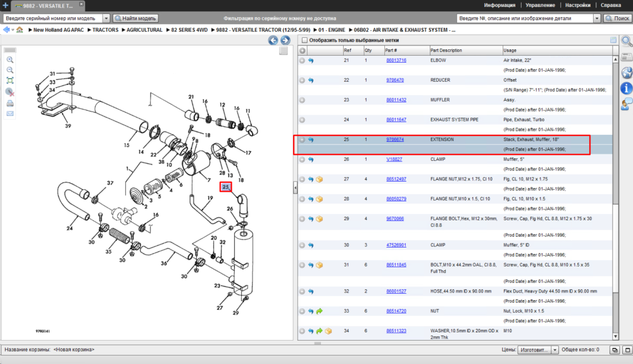Image resolution: width=633 pixels, height=364 pixels.
Task: Clear diagram search highlight icon
Action: coord(10,92)
